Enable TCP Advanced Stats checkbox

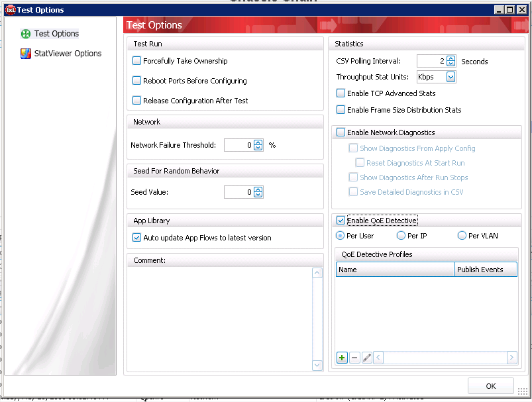click(x=341, y=93)
